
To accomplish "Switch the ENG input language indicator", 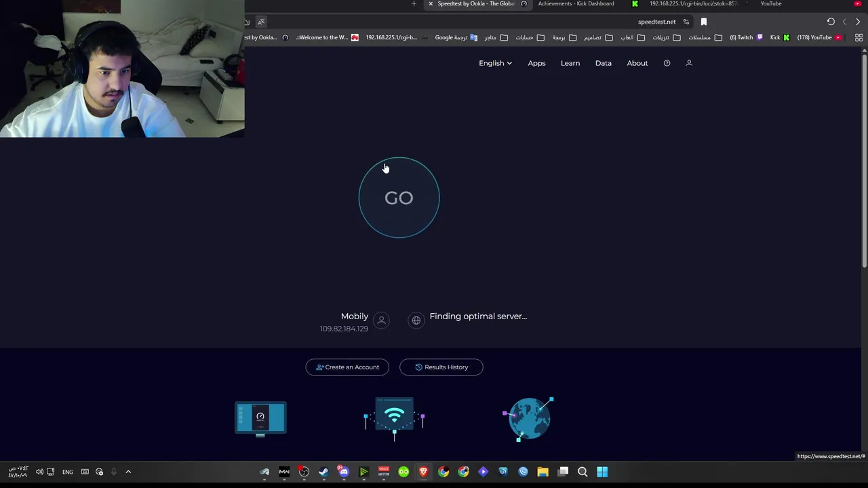I will (68, 472).
